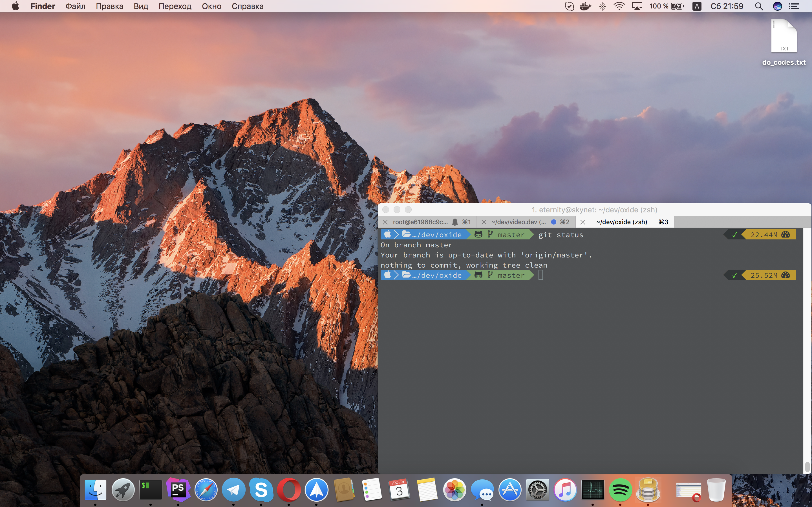Open the Notification Center list icon
The image size is (812, 507).
(x=794, y=6)
